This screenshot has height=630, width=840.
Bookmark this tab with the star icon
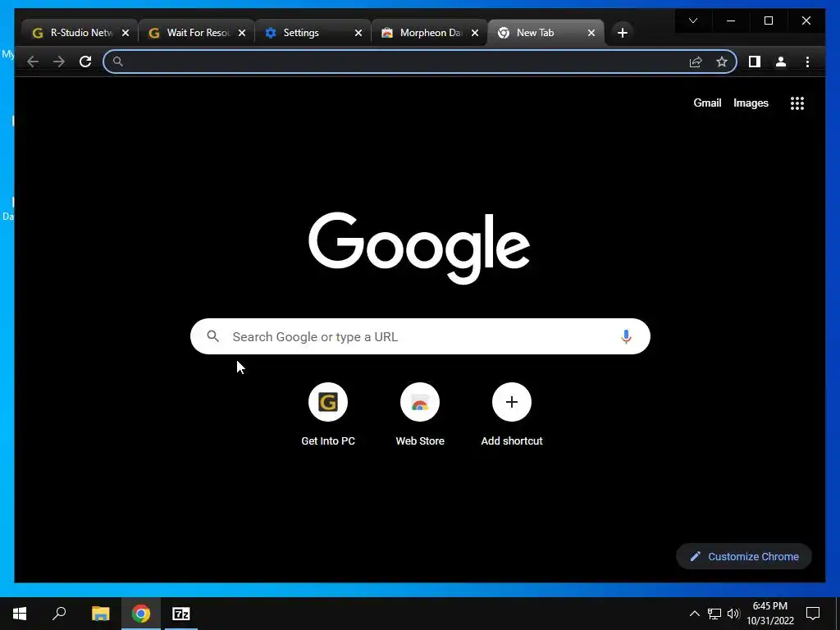click(722, 62)
